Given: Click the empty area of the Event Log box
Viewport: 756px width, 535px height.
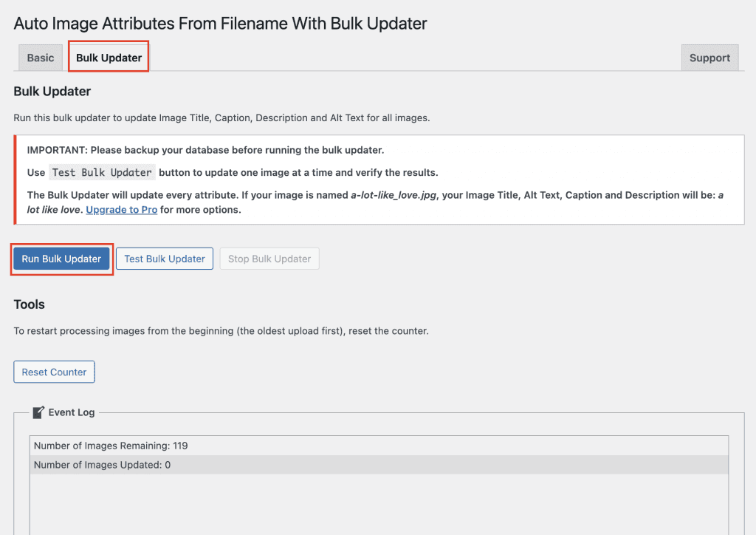Looking at the screenshot, I should click(378, 506).
